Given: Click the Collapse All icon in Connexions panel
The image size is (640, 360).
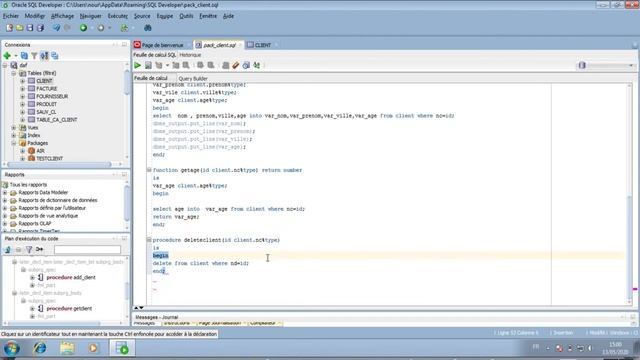Looking at the screenshot, I should (x=54, y=56).
